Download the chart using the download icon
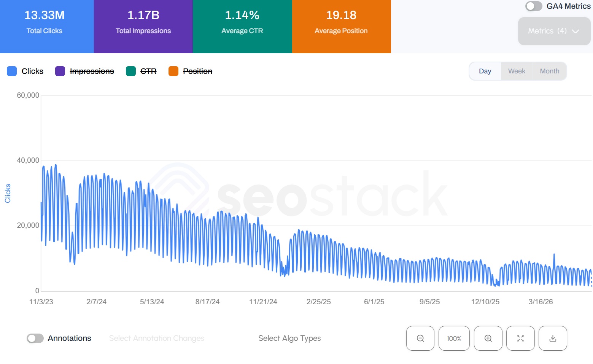The height and width of the screenshot is (364, 593). click(553, 338)
